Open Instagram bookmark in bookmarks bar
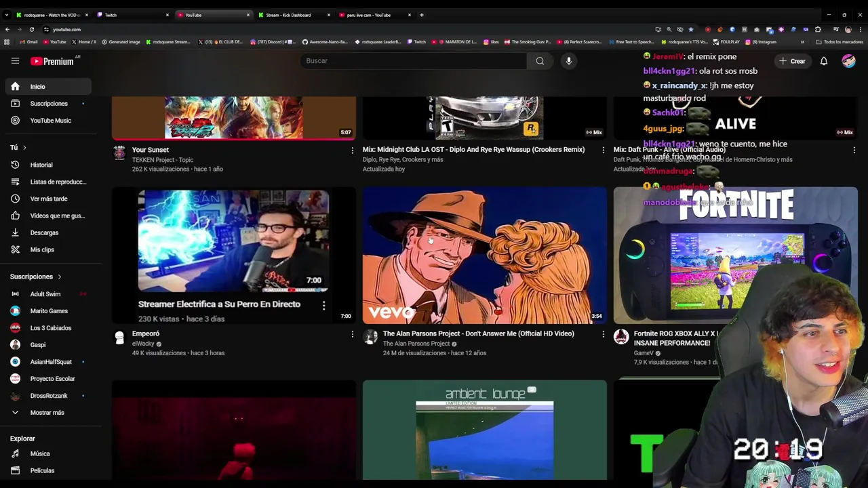This screenshot has width=868, height=488. (761, 42)
